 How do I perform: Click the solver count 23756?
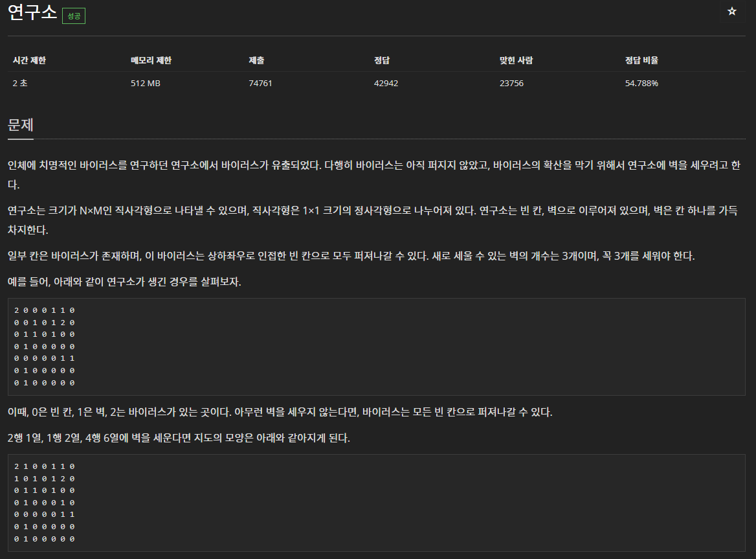click(511, 83)
